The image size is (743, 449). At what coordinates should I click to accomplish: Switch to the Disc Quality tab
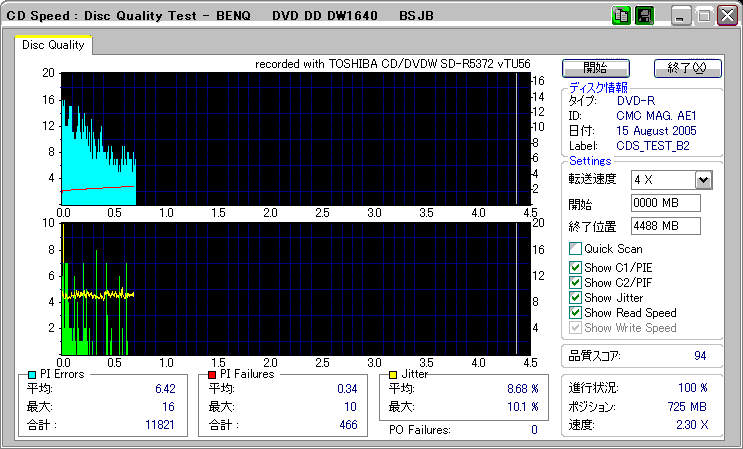pos(53,45)
